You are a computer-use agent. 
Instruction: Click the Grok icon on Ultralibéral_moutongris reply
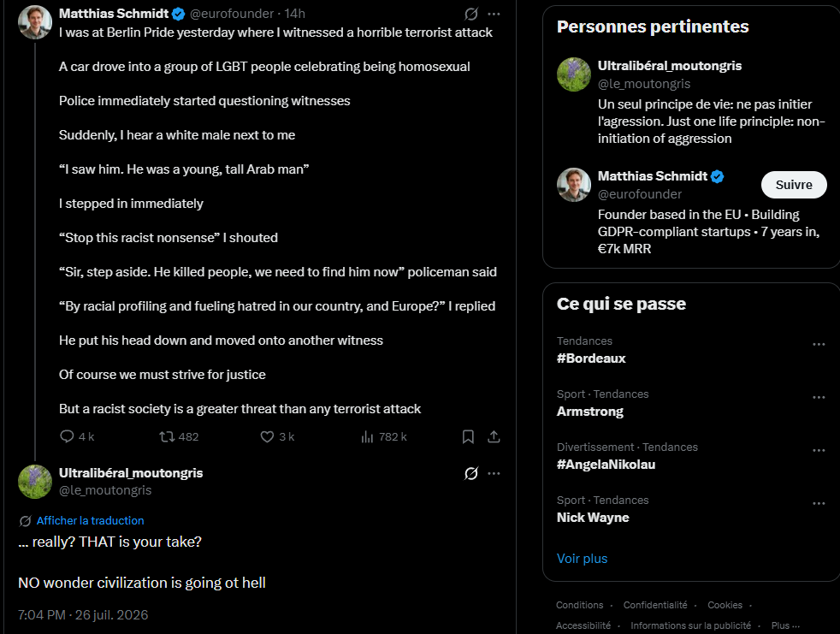tap(470, 473)
